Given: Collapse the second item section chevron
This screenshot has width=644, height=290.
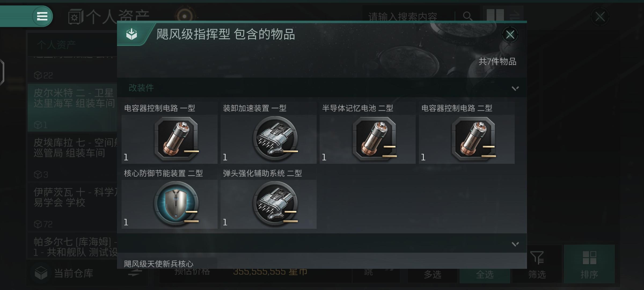Looking at the screenshot, I should [515, 244].
